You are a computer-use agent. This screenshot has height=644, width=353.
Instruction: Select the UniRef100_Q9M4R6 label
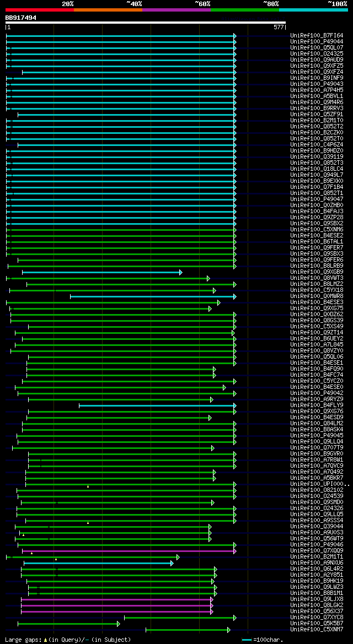coord(317,102)
